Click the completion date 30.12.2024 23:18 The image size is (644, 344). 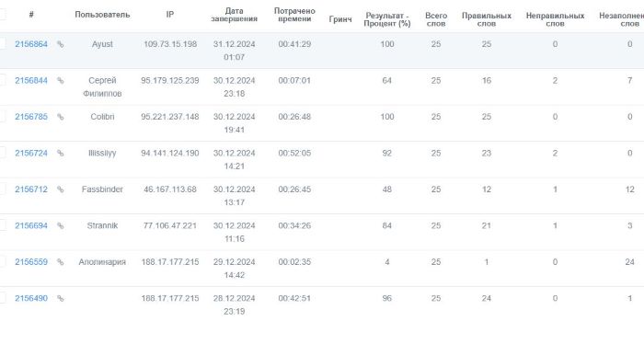(x=234, y=87)
